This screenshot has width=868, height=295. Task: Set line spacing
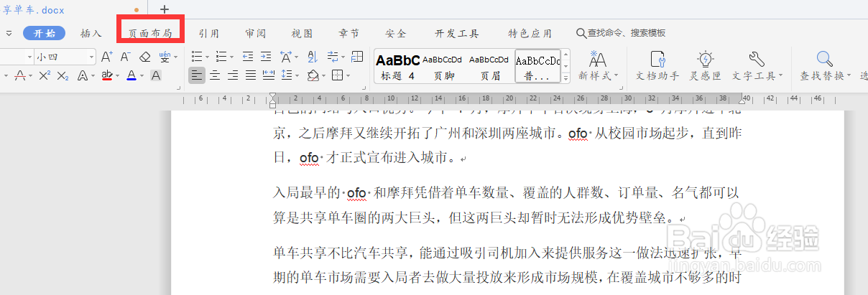[287, 75]
